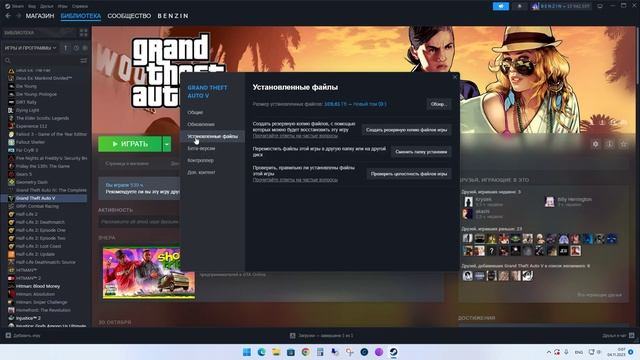Expand ИГРЫ И ПРОГРАММЫ filter dropdown

point(30,48)
